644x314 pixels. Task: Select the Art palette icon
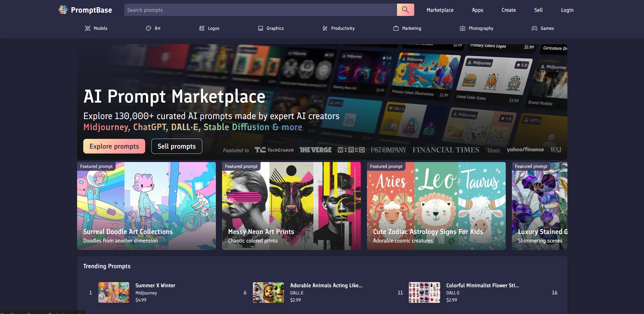click(x=149, y=28)
